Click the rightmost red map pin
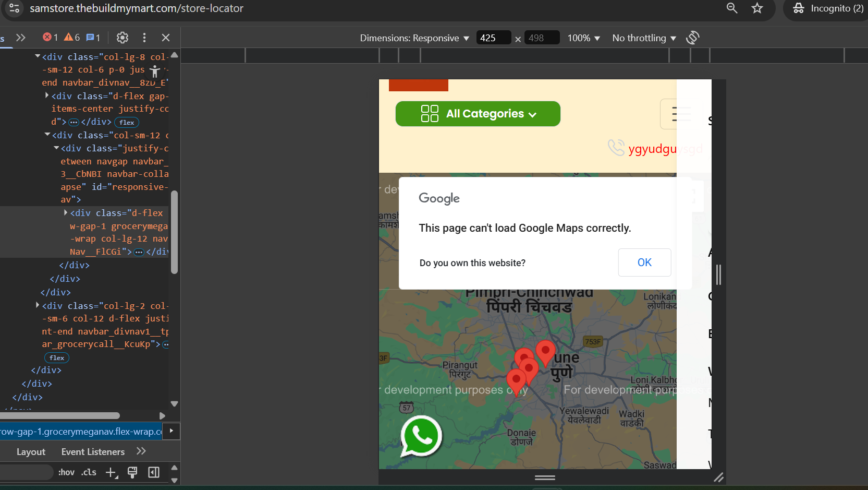Image resolution: width=868 pixels, height=490 pixels. click(x=545, y=353)
